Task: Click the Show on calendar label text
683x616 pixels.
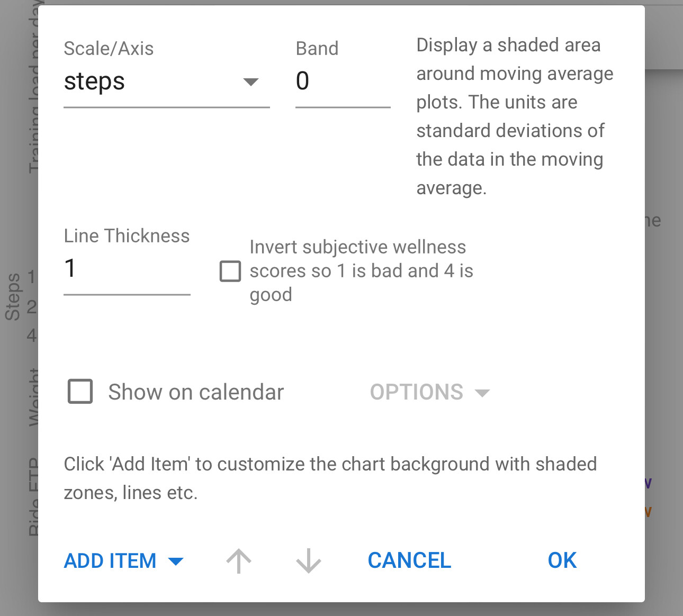Action: tap(196, 392)
